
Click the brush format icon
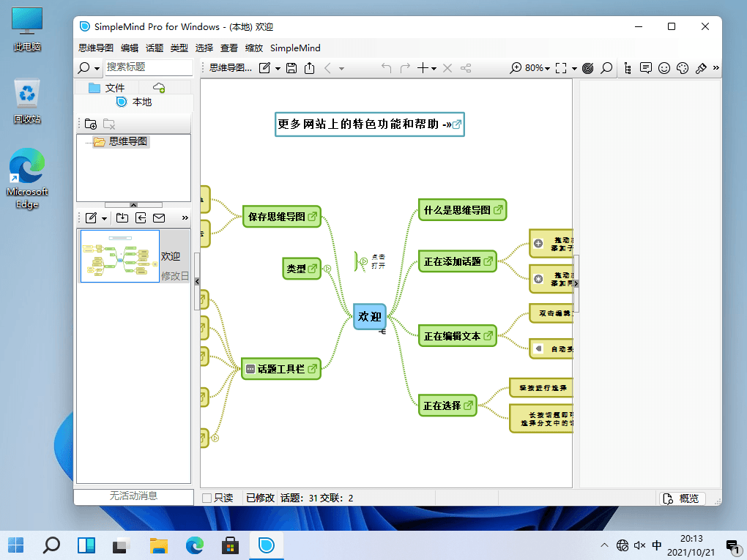tap(701, 68)
